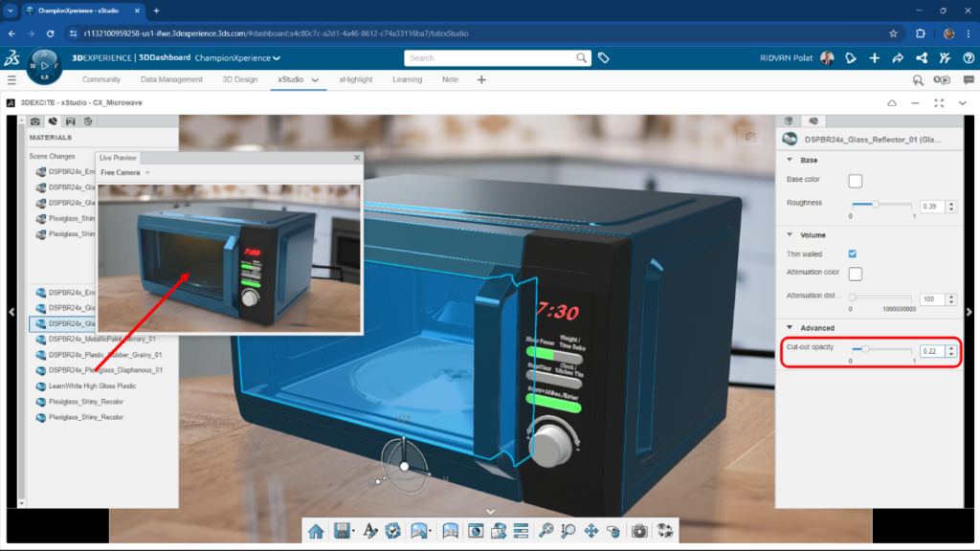
Task: Click the Base color swatch
Action: (855, 181)
